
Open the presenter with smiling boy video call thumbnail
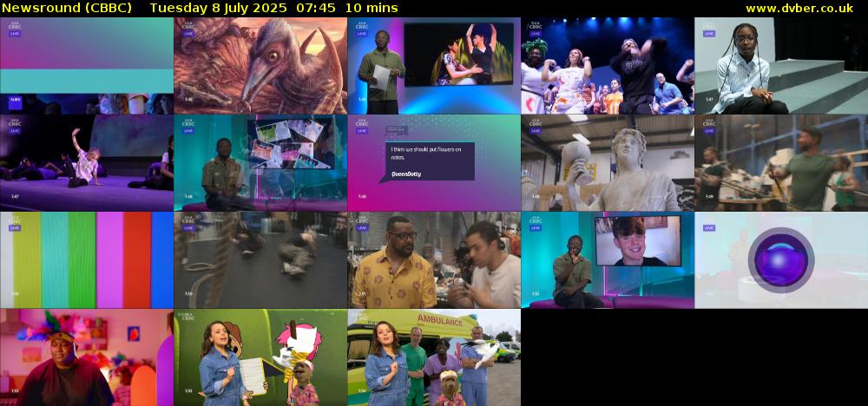[608, 260]
